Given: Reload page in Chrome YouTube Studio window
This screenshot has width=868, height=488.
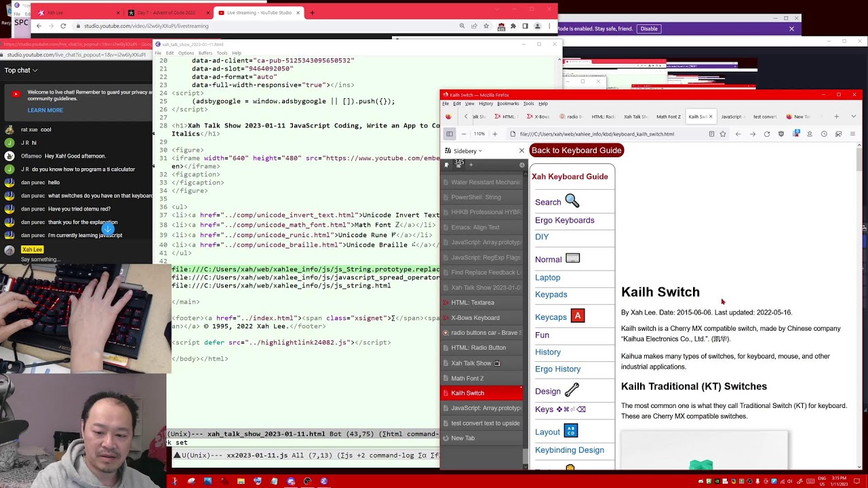Looking at the screenshot, I should [63, 26].
